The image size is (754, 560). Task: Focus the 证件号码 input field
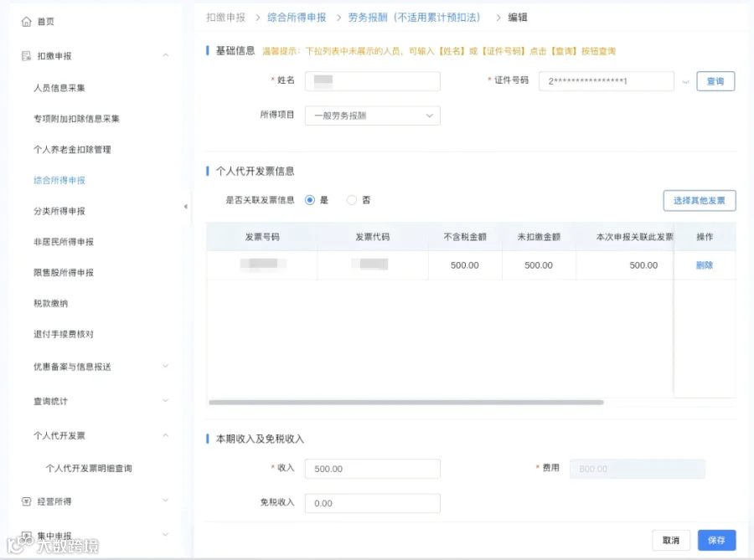click(607, 81)
